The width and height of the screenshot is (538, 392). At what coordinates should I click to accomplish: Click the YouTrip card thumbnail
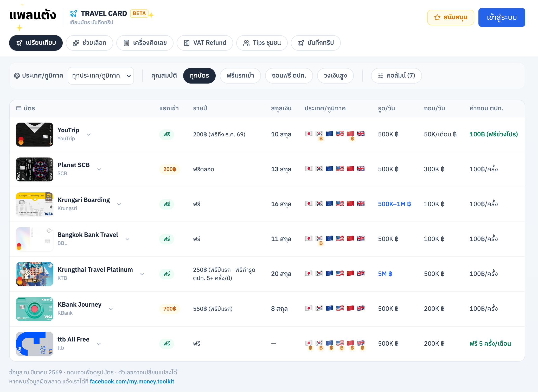(35, 135)
